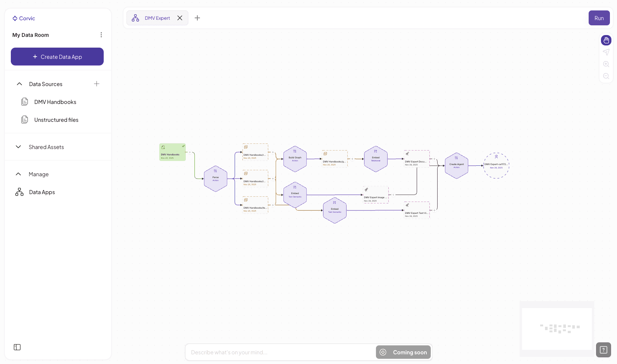Zoom out of the workflow canvas
Screen dimensions: 617x364
coord(606,76)
